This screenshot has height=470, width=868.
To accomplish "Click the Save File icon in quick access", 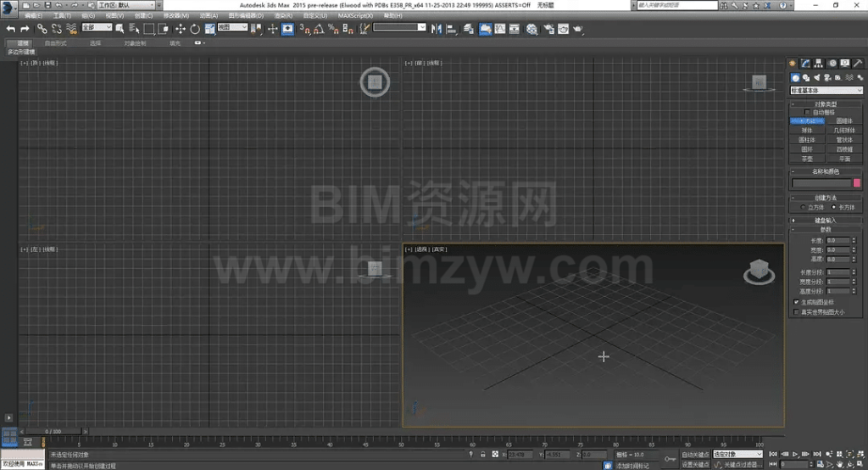I will point(47,5).
